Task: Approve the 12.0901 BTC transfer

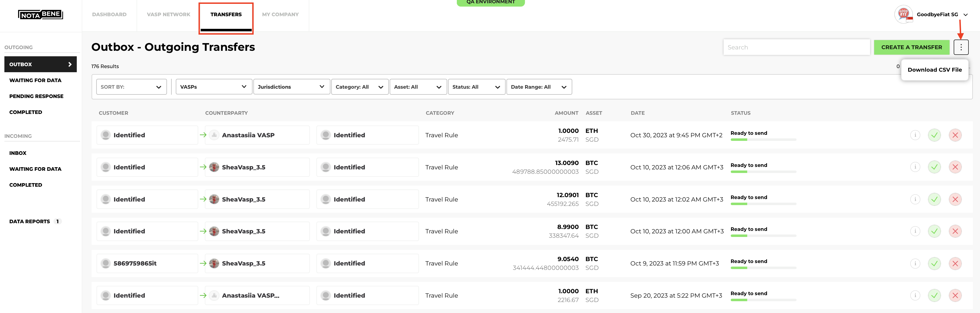Action: [x=934, y=199]
